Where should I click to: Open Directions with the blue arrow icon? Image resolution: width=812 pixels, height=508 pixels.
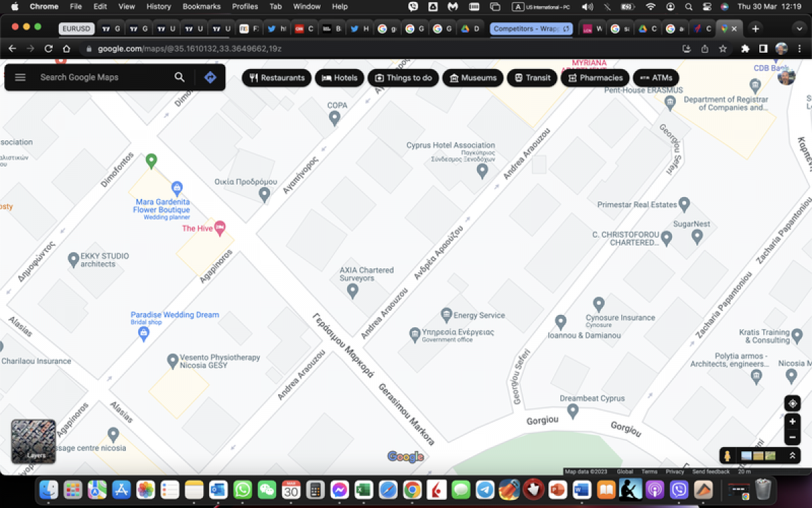click(210, 77)
